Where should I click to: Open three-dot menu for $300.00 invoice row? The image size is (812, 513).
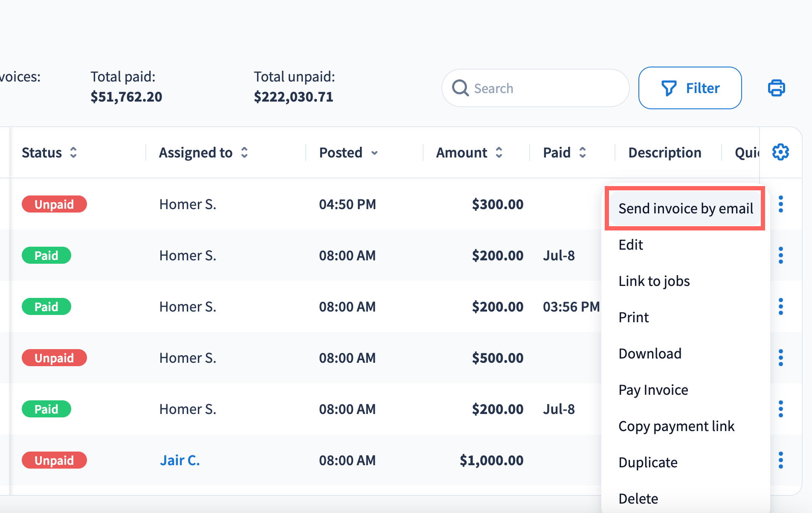click(780, 204)
